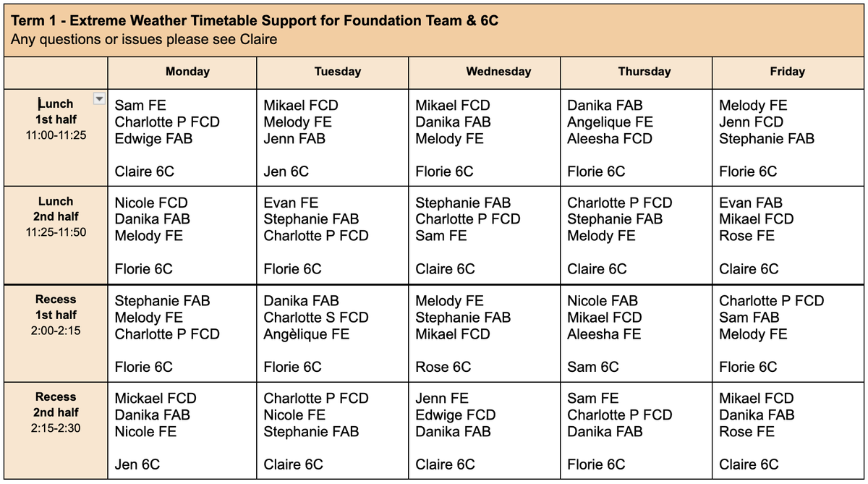Click the Friday header cell
Screen dimensions: 868x484
787,72
